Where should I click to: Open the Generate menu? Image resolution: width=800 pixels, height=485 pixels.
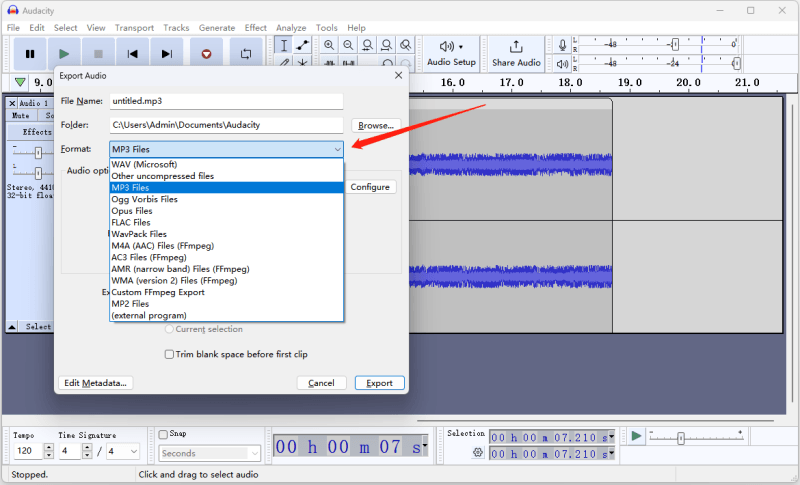[217, 28]
